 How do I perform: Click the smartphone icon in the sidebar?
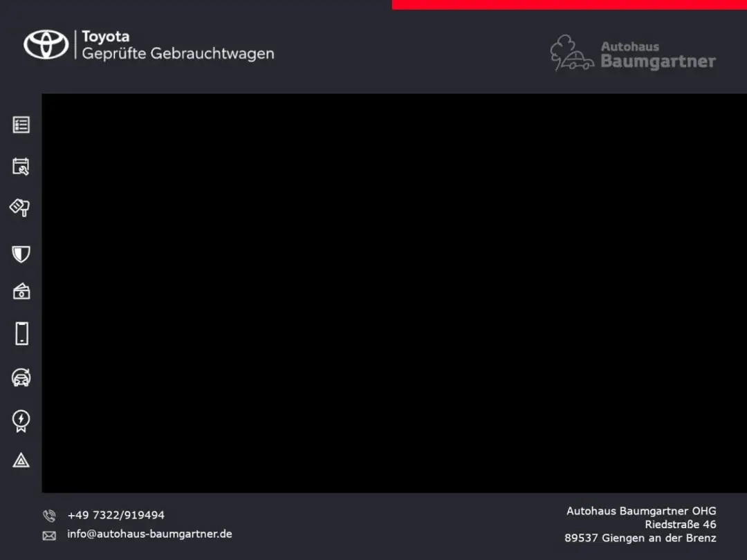pos(21,334)
